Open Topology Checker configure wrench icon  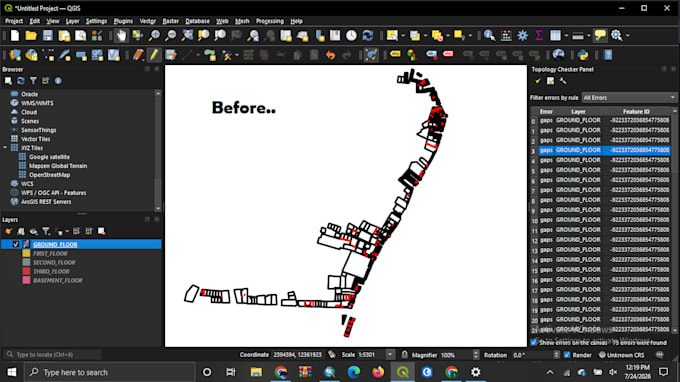tap(562, 81)
